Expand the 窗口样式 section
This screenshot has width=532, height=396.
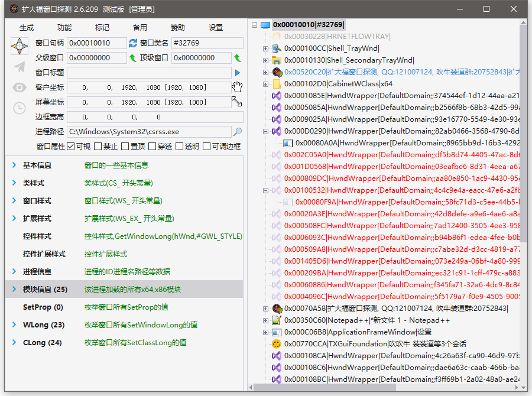[14, 200]
